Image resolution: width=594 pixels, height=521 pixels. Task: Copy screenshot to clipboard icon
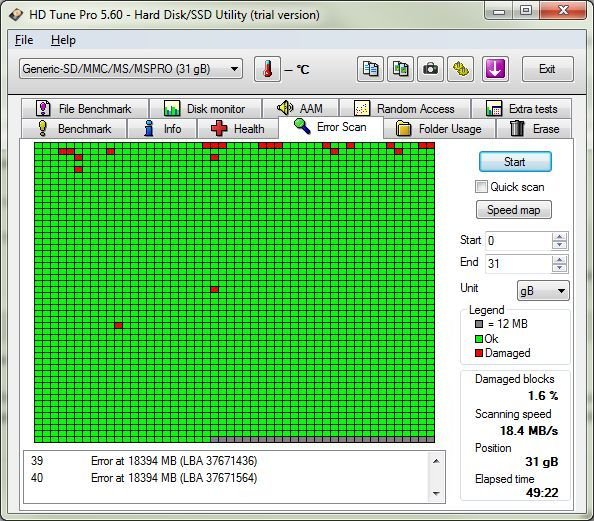click(400, 69)
